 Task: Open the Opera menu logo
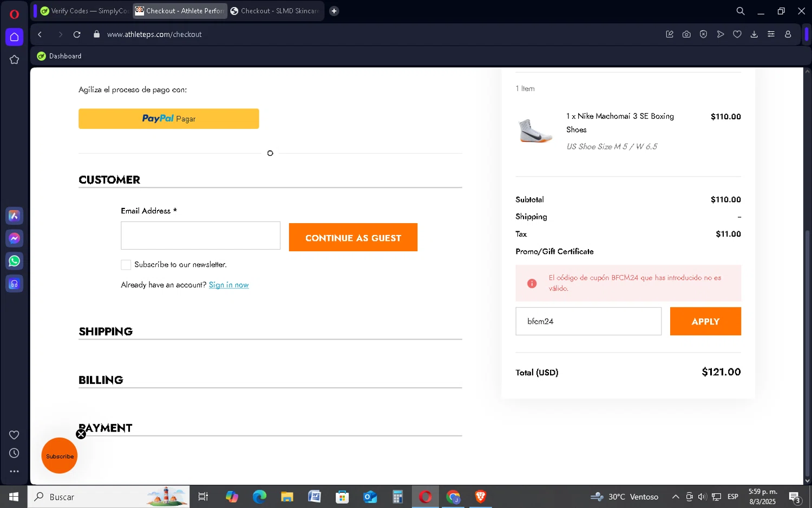click(x=14, y=14)
